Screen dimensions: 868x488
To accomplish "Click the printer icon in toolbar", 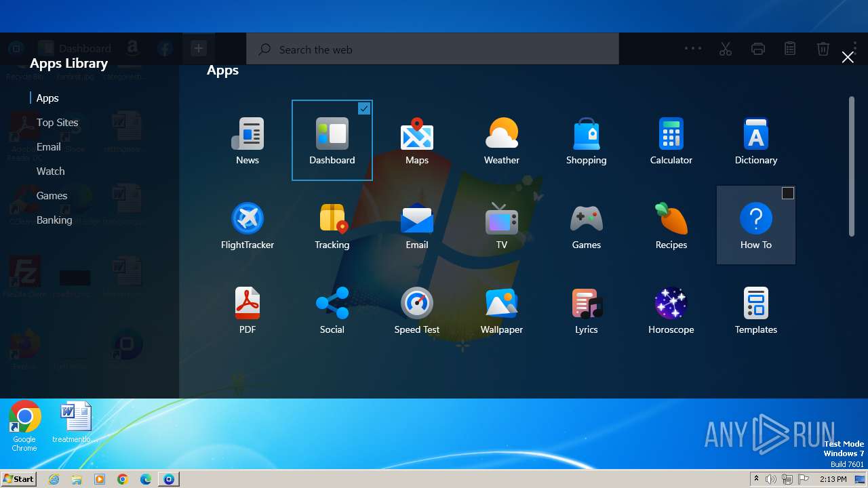I will (758, 49).
